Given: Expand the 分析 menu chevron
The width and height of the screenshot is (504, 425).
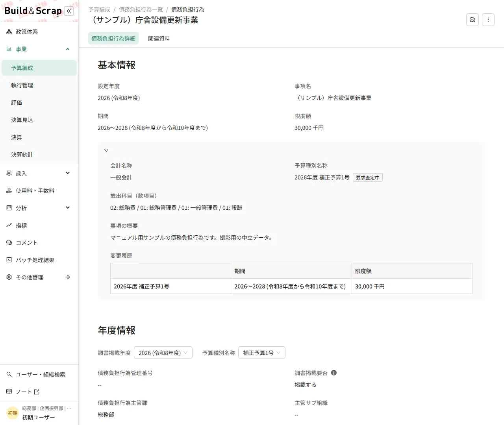Looking at the screenshot, I should click(x=68, y=208).
